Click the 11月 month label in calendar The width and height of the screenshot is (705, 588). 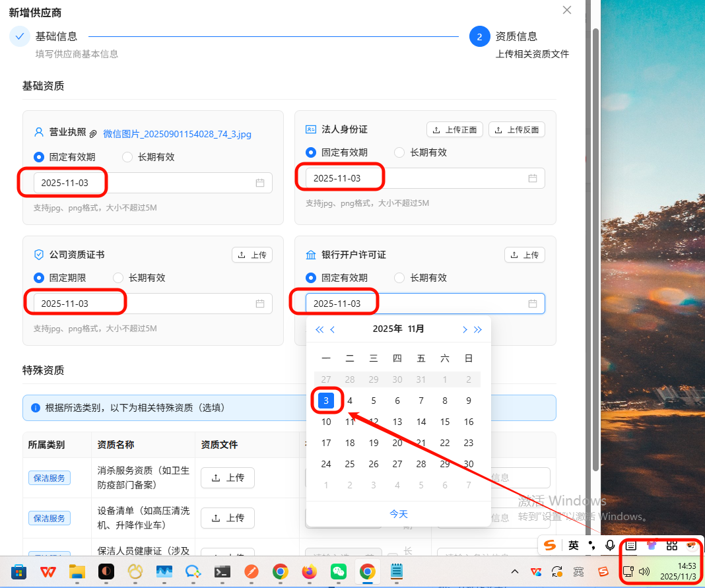click(416, 329)
